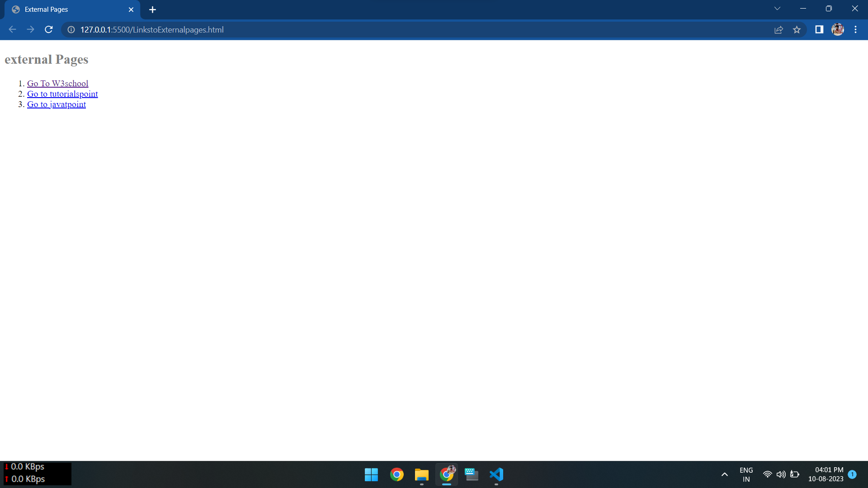Expand hidden system tray icons
Image resolution: width=868 pixels, height=488 pixels.
pyautogui.click(x=724, y=474)
